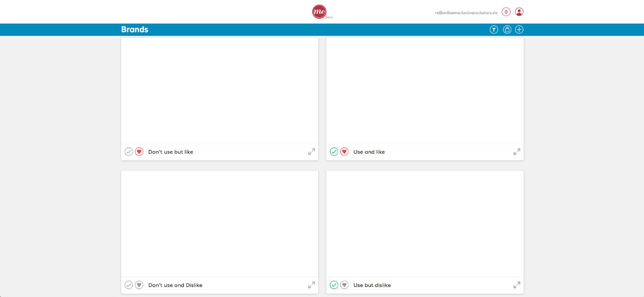This screenshot has width=644, height=297.
Task: Click the jar icon in Brands bar
Action: tap(507, 30)
